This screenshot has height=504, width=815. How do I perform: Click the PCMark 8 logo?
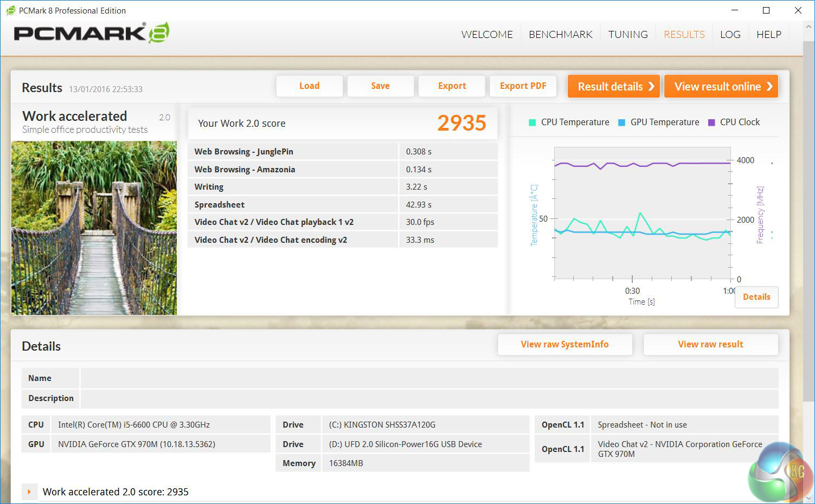(x=92, y=33)
